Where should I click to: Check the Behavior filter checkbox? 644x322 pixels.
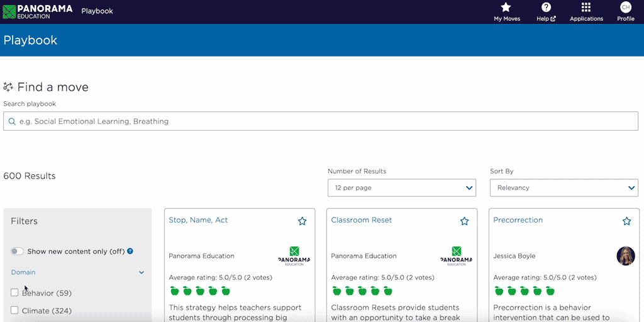pos(14,292)
